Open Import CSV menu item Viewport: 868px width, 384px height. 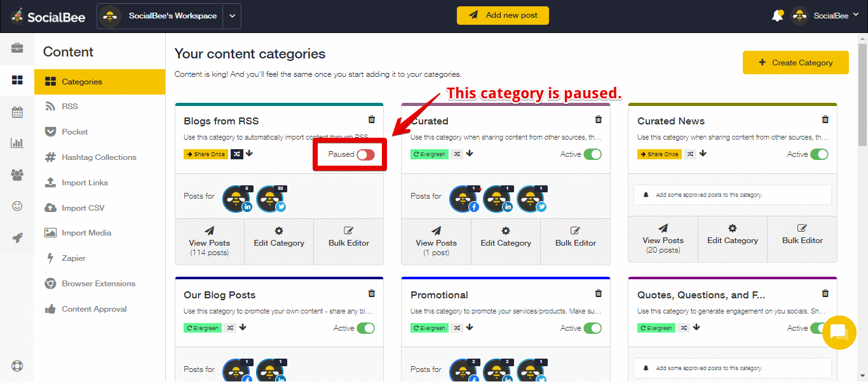pos(83,208)
